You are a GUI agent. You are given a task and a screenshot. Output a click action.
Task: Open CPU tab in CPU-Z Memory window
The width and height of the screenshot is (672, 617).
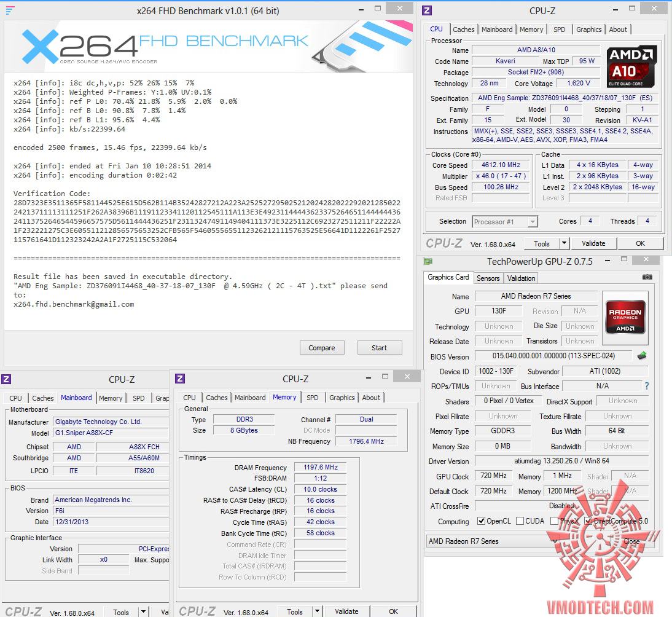(189, 398)
